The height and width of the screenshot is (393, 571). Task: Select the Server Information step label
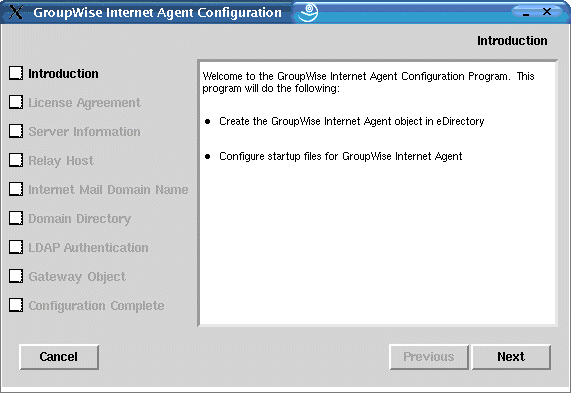point(84,131)
